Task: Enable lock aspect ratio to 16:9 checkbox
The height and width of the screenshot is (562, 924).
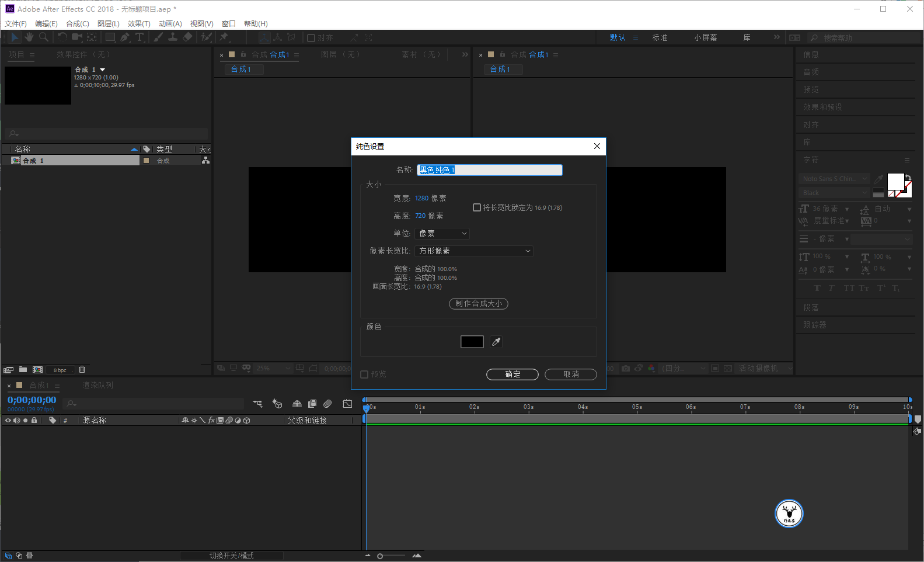Action: (x=477, y=207)
